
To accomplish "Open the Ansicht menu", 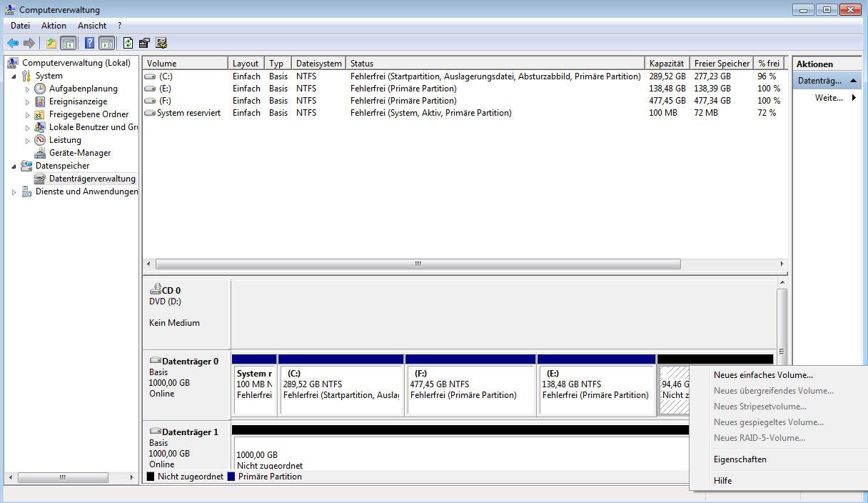I will [x=92, y=26].
